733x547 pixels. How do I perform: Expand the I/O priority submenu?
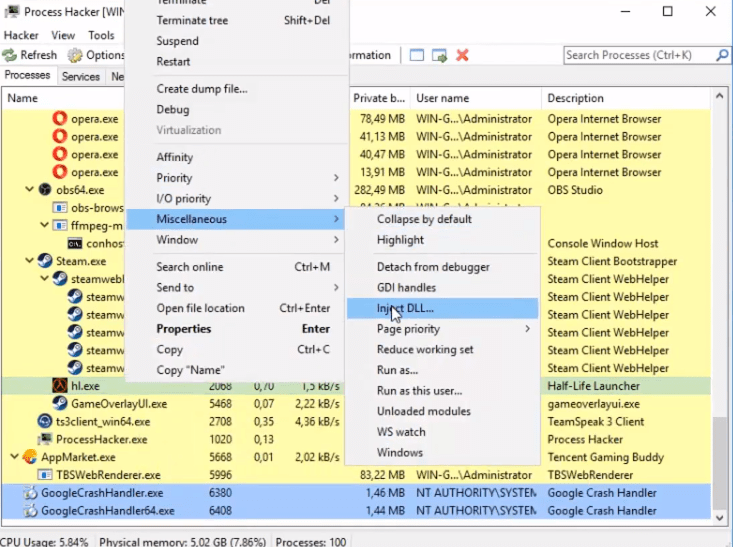[x=336, y=199]
